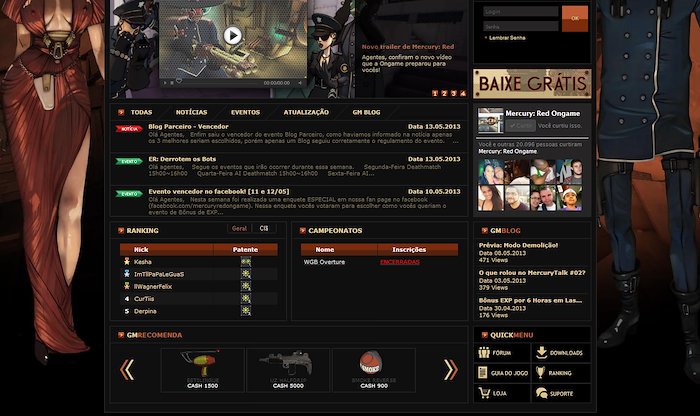Open the Fórum quick menu icon
Viewport: 700px width, 416px height.
tap(484, 353)
